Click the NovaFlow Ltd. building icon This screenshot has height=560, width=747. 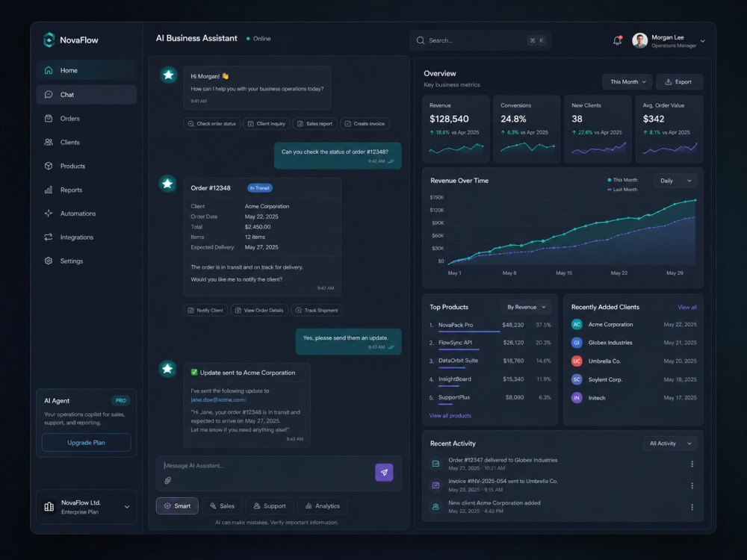pos(49,507)
